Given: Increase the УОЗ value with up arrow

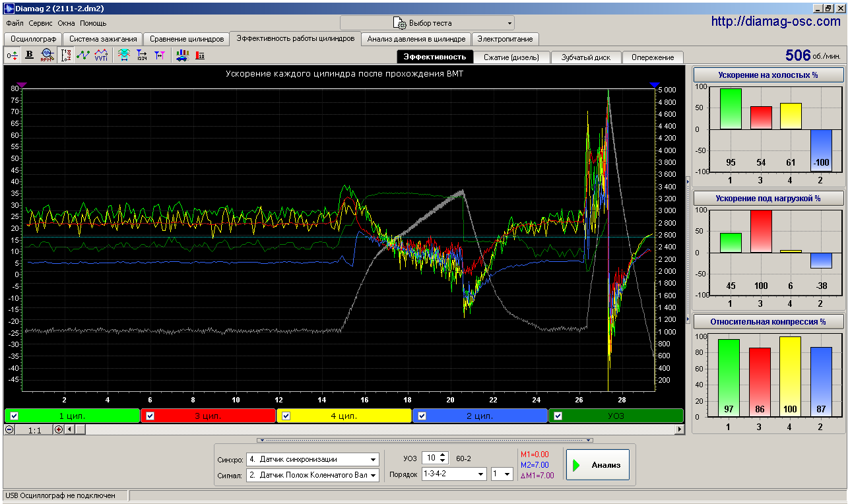Looking at the screenshot, I should 443,455.
